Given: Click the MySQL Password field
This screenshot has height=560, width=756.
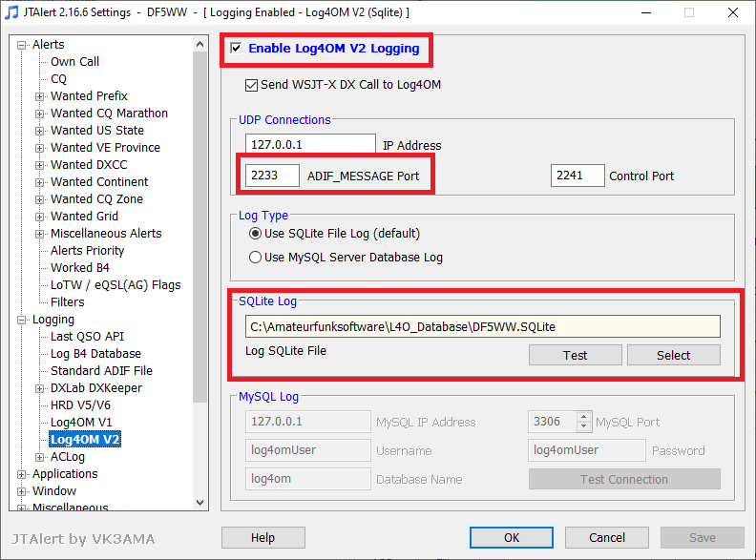Looking at the screenshot, I should [x=587, y=450].
